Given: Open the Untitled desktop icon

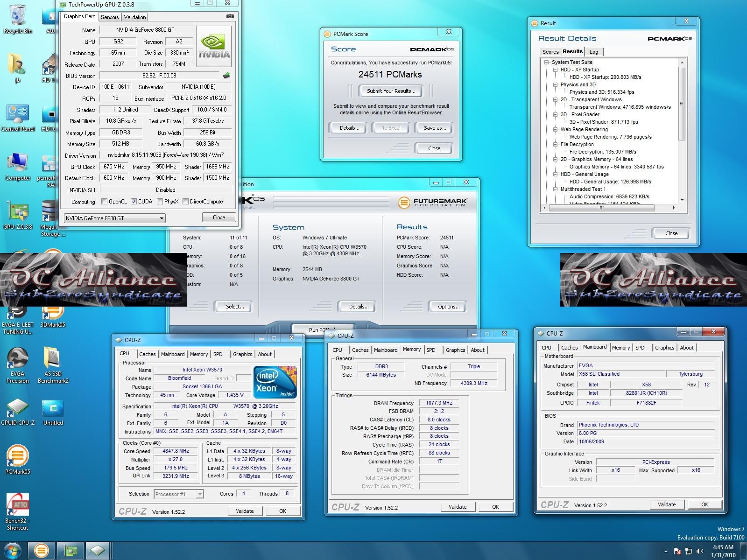Looking at the screenshot, I should click(x=53, y=413).
